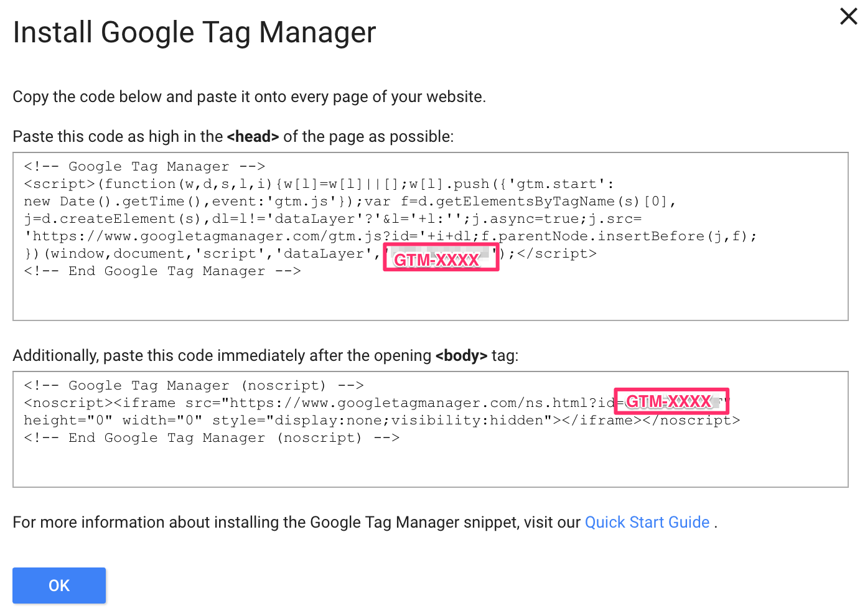Click the bold <body> tag text
The image size is (865, 616).
point(462,355)
